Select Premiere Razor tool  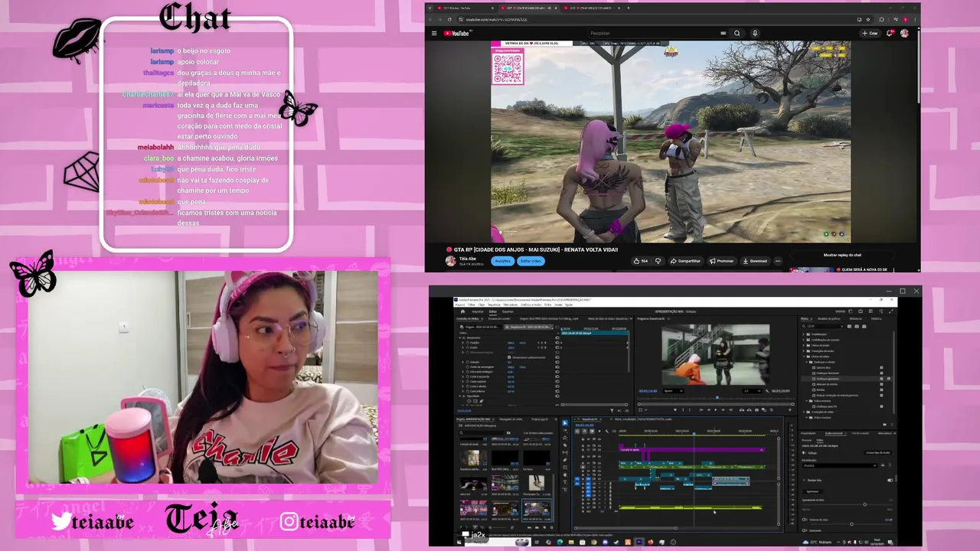(x=565, y=445)
